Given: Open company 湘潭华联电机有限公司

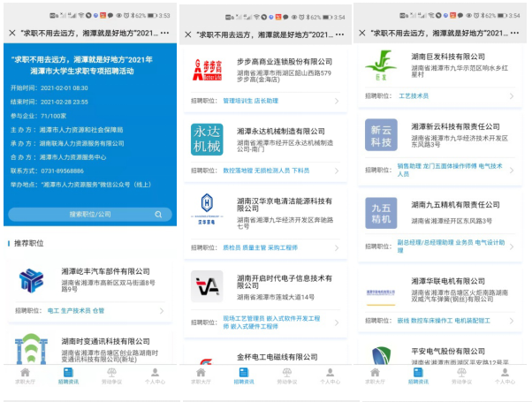Looking at the screenshot, I should point(448,281).
